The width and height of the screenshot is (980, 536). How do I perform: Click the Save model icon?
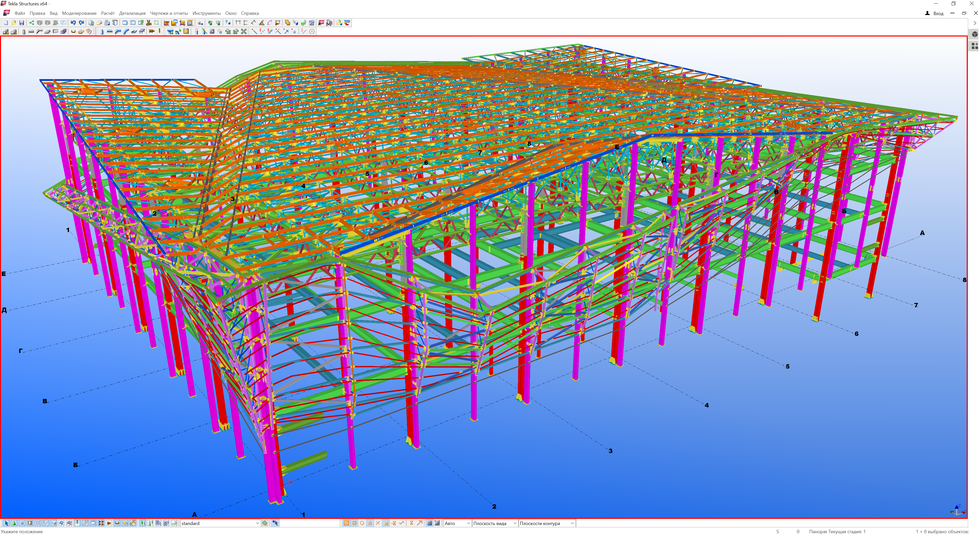click(22, 23)
